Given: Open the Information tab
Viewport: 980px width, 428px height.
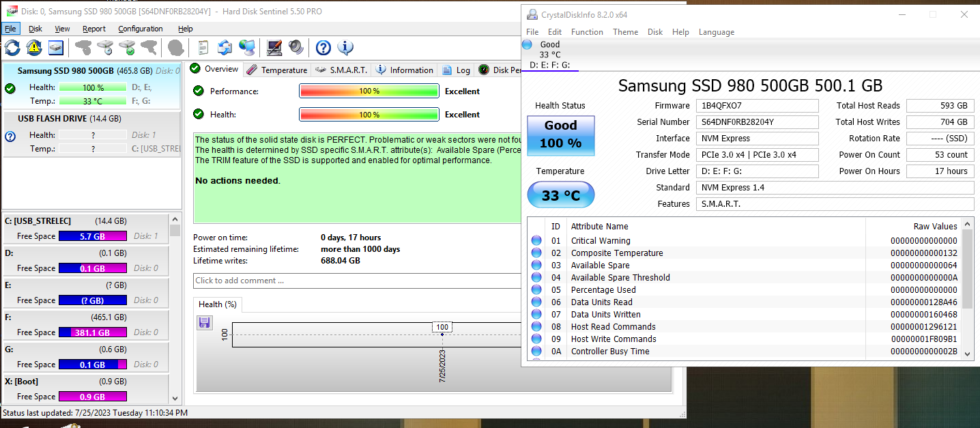Looking at the screenshot, I should tap(405, 70).
